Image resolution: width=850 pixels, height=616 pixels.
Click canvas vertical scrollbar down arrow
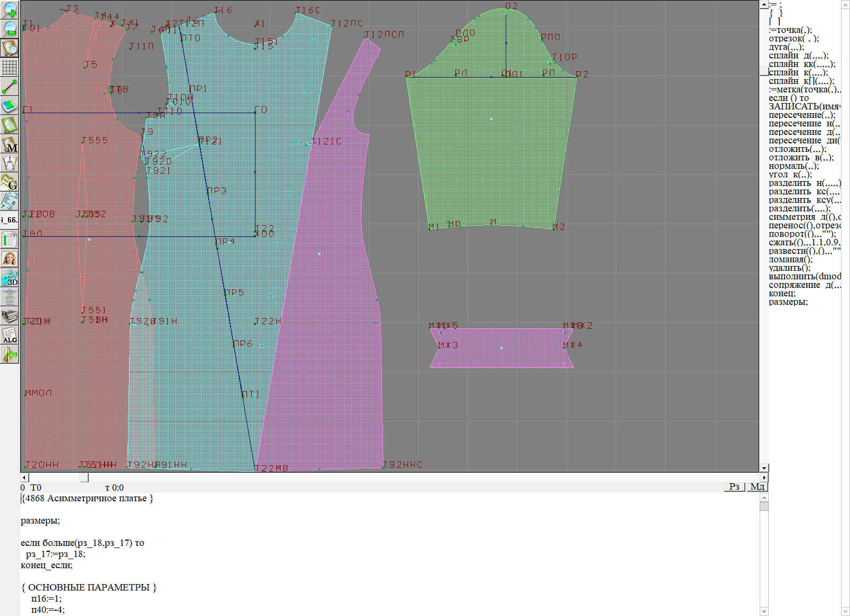[x=764, y=468]
